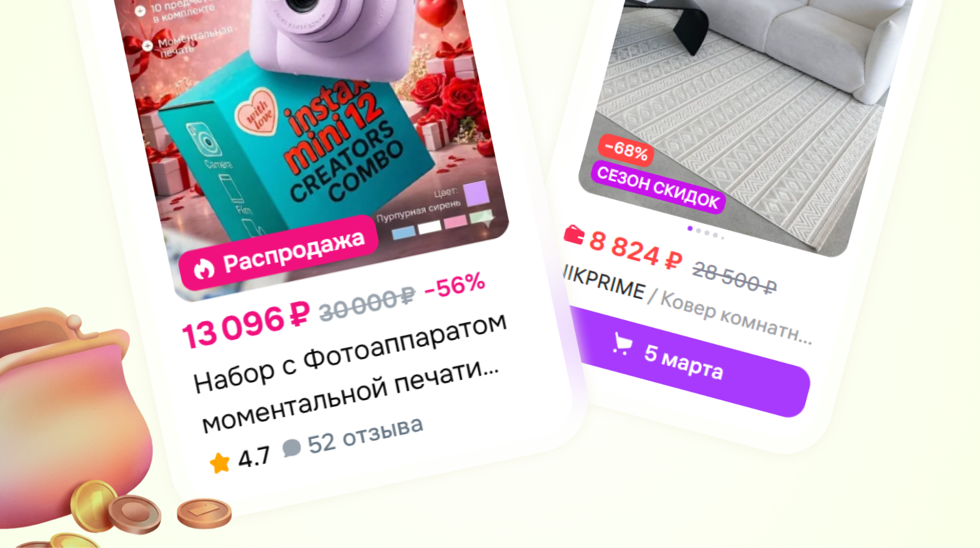This screenshot has height=548, width=980.
Task: Select the white color swatch
Action: point(430,227)
